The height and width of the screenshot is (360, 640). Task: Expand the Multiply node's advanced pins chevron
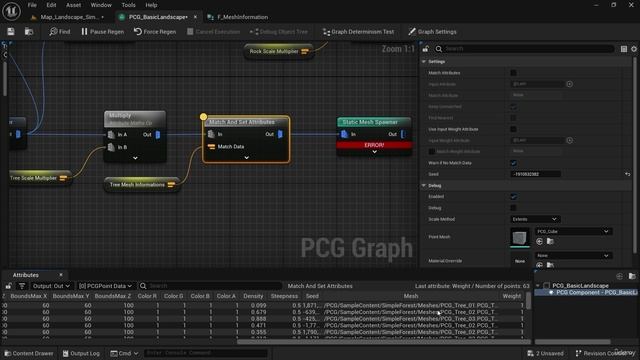tap(135, 158)
